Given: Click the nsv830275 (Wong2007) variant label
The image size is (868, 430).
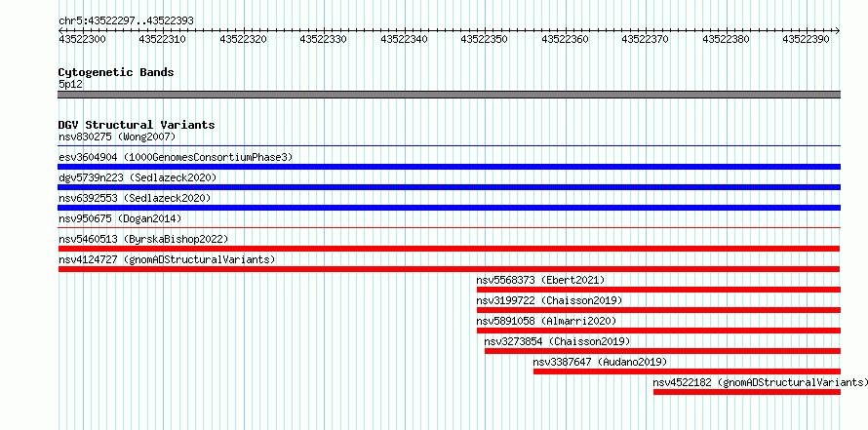Looking at the screenshot, I should tap(117, 137).
